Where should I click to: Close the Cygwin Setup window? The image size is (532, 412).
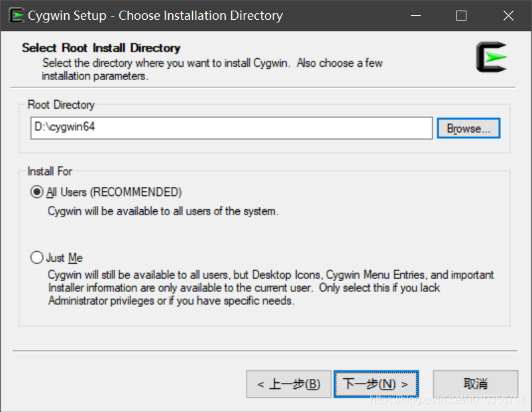point(508,16)
